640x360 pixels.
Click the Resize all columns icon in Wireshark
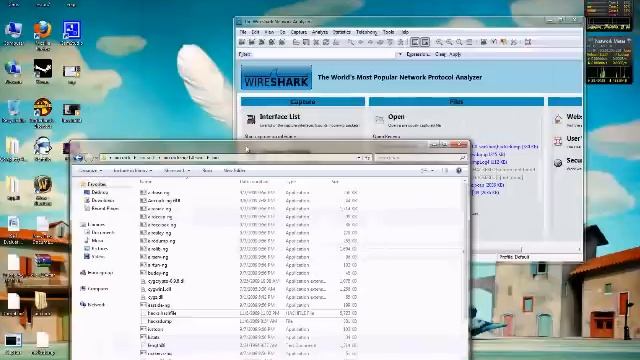coord(469,42)
